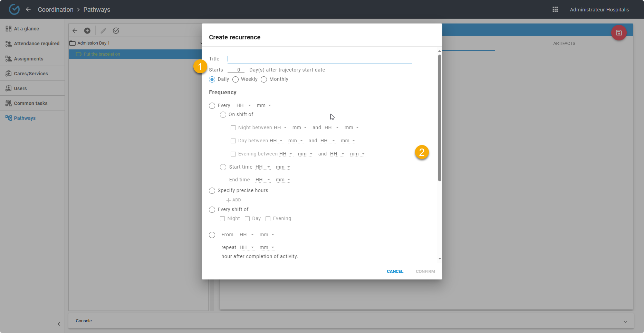This screenshot has width=644, height=333.
Task: Click the CANCEL button
Action: pos(395,272)
